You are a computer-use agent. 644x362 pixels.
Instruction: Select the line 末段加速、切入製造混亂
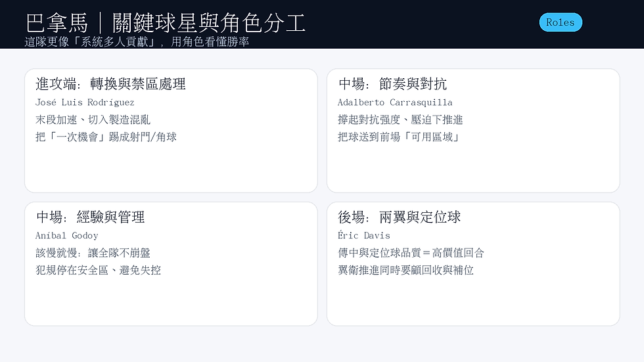pyautogui.click(x=93, y=120)
